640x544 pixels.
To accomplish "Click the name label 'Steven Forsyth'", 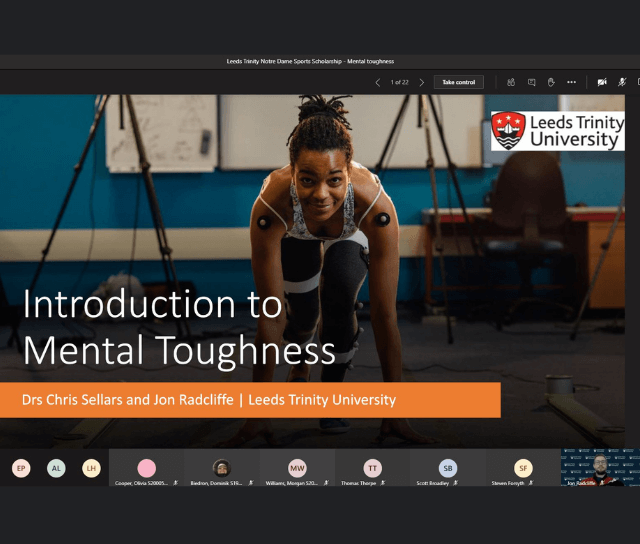I will click(x=508, y=483).
